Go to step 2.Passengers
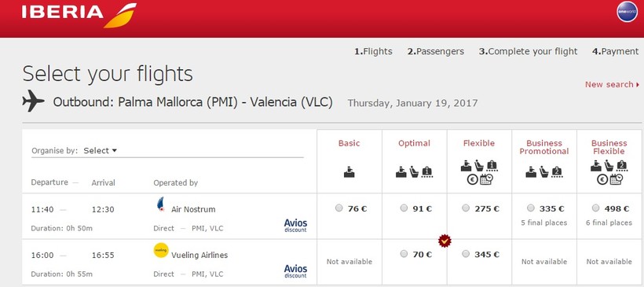 click(x=436, y=51)
